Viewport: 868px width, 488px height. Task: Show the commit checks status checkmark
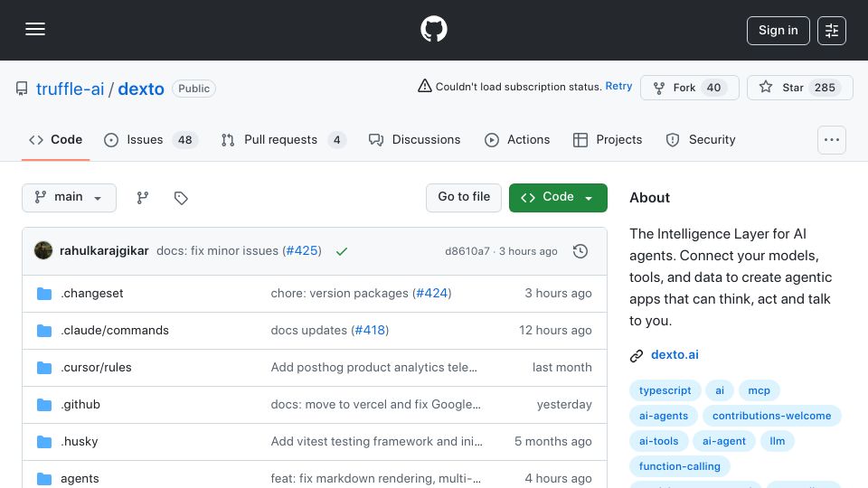click(x=342, y=251)
